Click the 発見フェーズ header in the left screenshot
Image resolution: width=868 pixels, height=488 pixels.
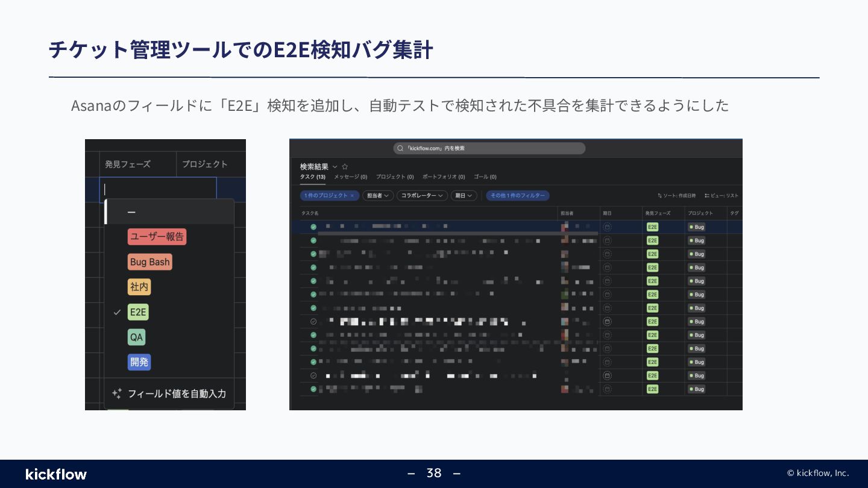point(128,164)
